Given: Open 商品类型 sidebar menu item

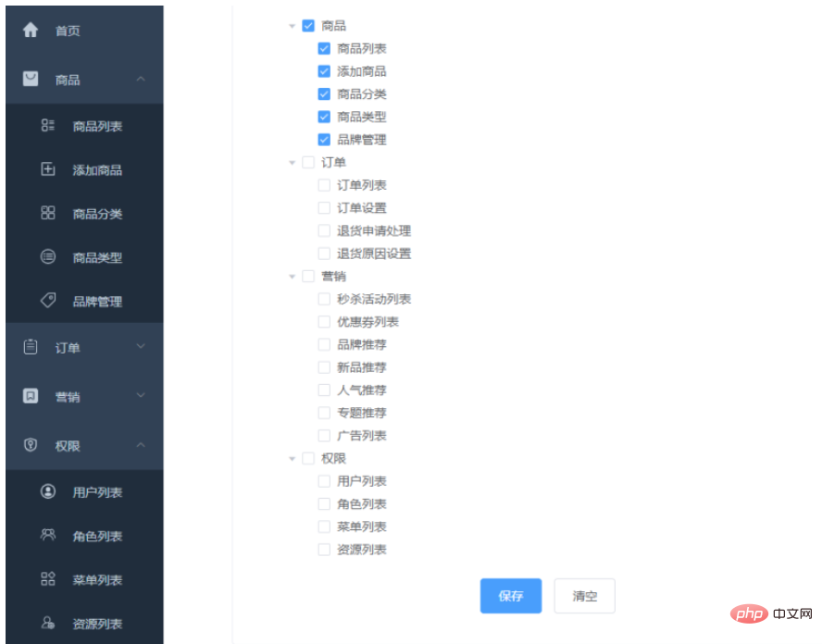Looking at the screenshot, I should coord(84,257).
